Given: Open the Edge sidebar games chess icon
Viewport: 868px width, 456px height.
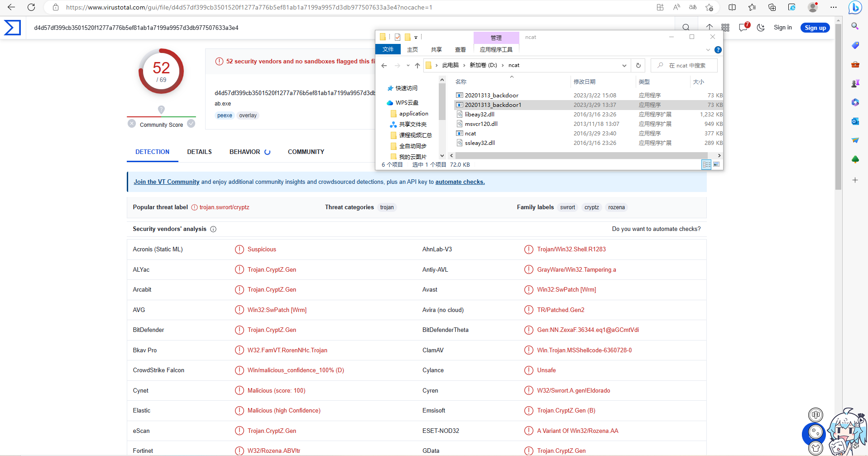Looking at the screenshot, I should 855,83.
